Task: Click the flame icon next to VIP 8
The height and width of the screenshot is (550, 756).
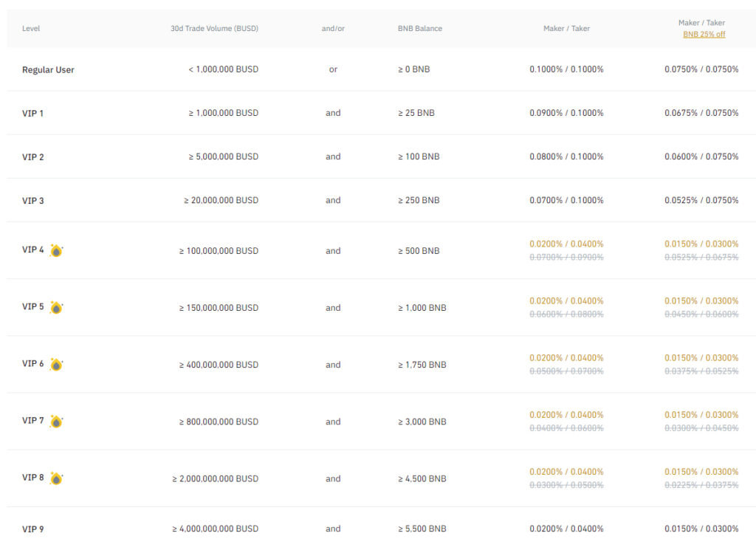Action: click(56, 478)
